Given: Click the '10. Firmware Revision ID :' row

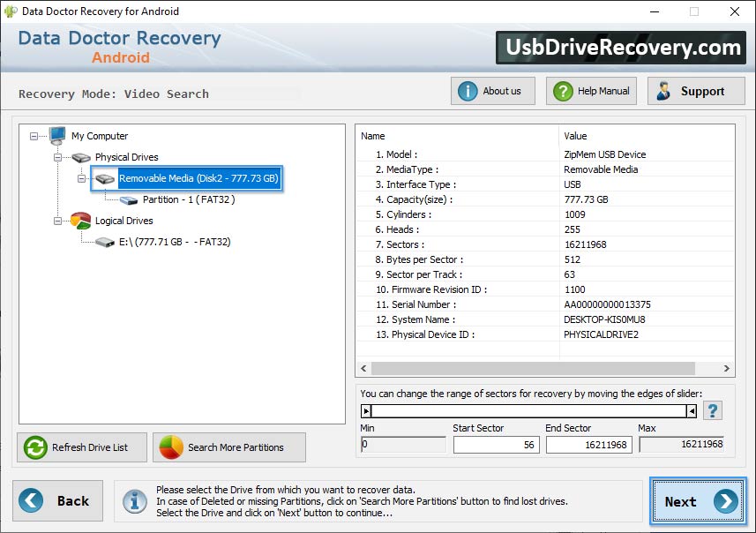Looking at the screenshot, I should coord(545,289).
